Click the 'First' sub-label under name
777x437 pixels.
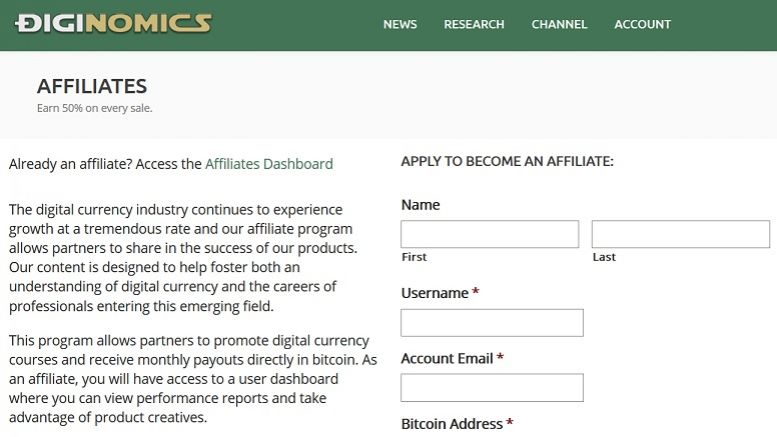click(x=414, y=257)
